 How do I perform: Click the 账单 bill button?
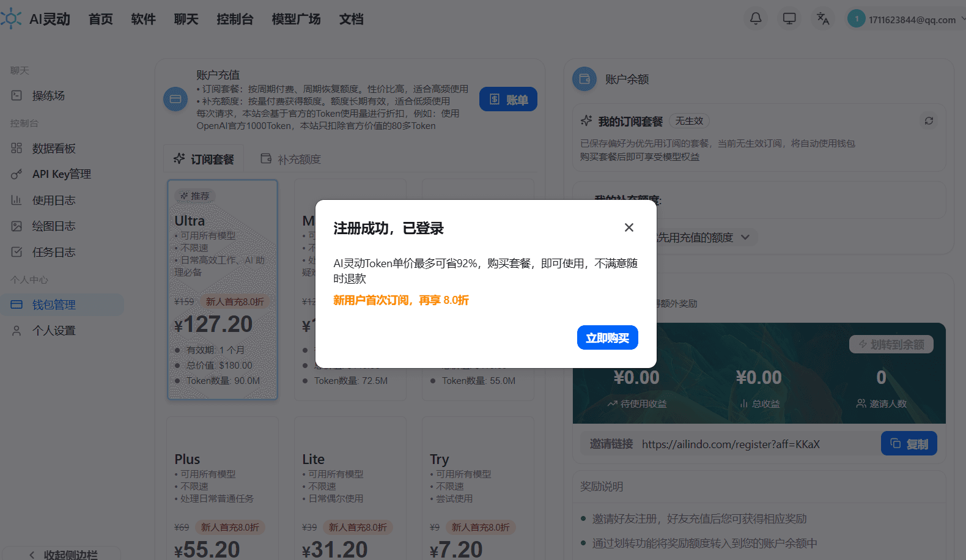coord(508,99)
